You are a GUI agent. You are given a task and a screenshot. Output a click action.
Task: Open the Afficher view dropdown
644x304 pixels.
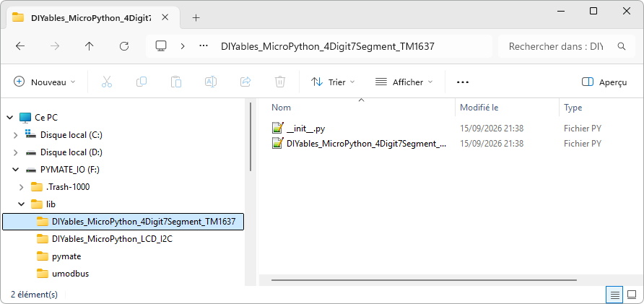[404, 82]
